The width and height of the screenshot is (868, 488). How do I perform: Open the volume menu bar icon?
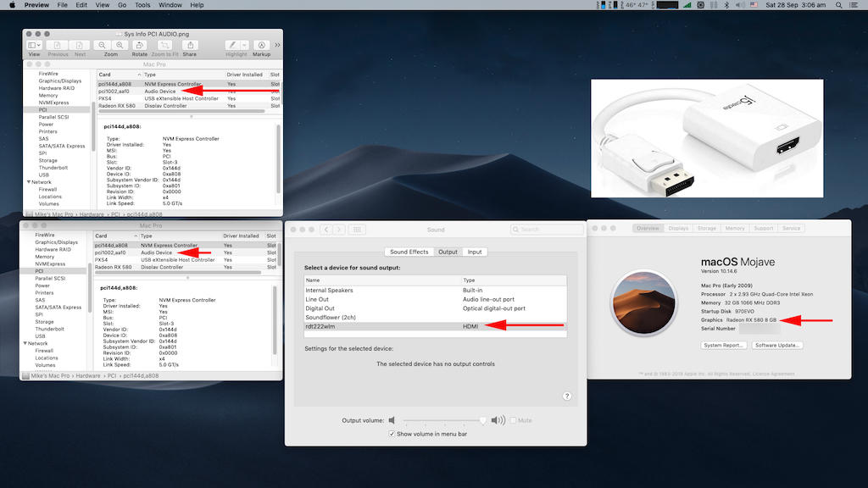(x=740, y=5)
